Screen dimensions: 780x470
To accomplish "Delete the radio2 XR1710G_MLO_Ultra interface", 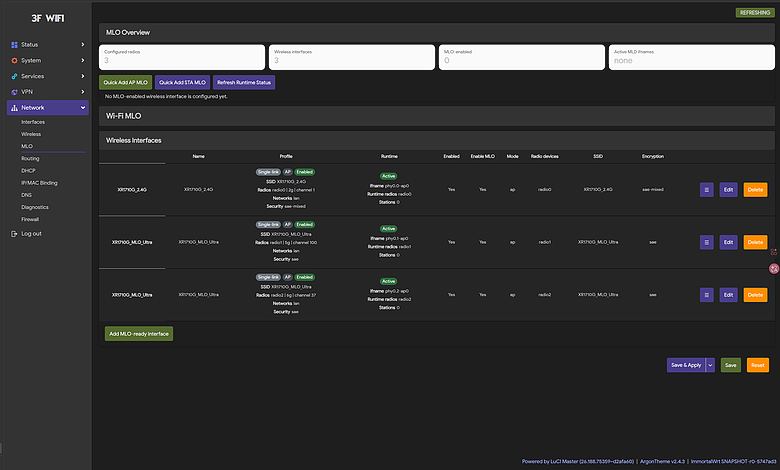I will pyautogui.click(x=755, y=295).
